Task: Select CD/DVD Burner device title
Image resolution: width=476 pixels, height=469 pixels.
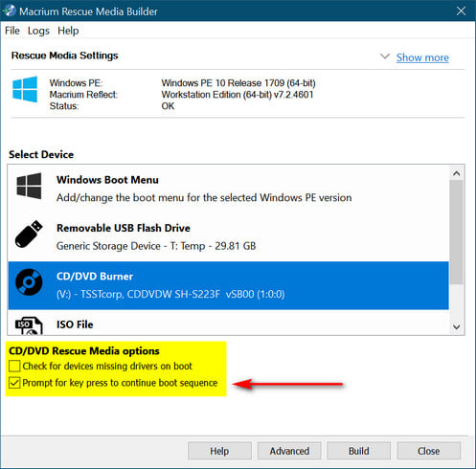Action: point(95,276)
